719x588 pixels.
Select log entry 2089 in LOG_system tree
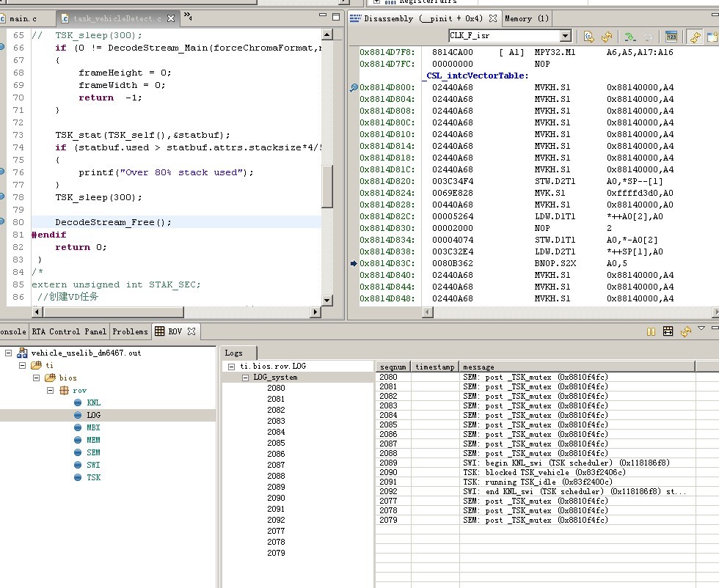tap(276, 487)
